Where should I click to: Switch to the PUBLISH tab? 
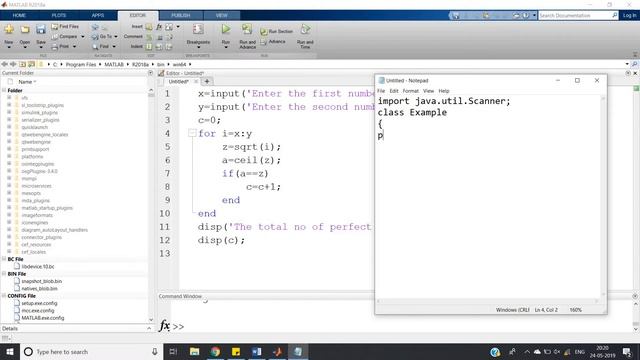[181, 15]
